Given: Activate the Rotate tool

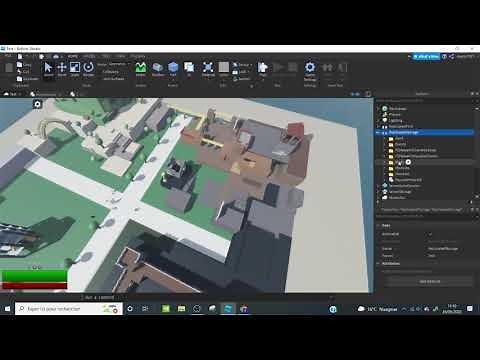Looking at the screenshot, I should click(88, 69).
